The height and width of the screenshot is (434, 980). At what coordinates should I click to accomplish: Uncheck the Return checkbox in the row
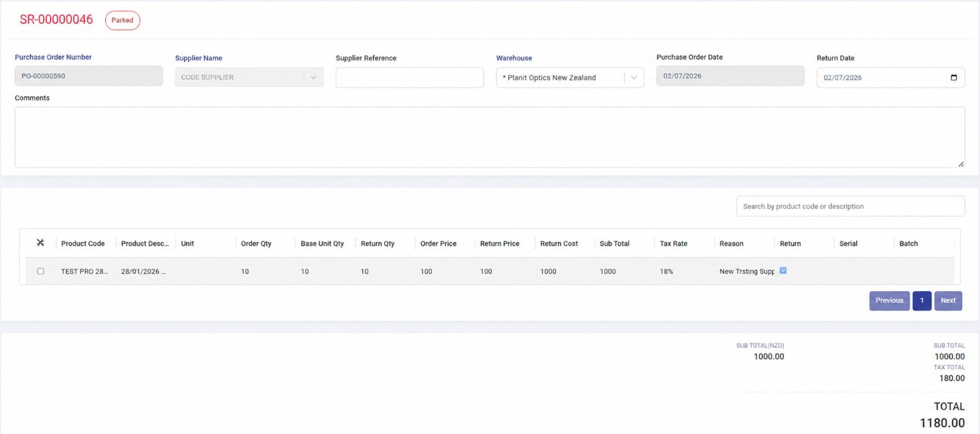[x=783, y=271]
